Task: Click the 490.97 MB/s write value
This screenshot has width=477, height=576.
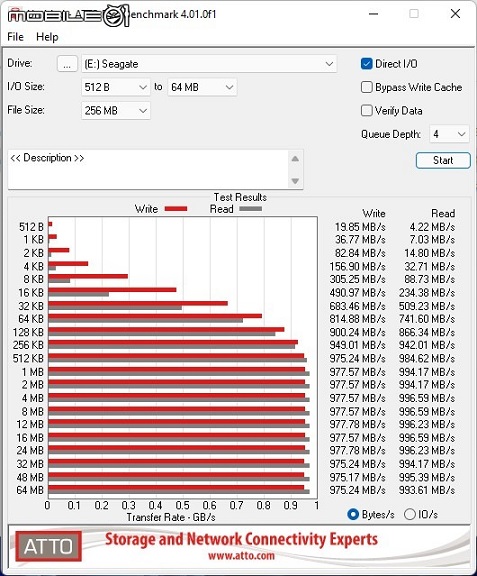Action: [x=358, y=293]
